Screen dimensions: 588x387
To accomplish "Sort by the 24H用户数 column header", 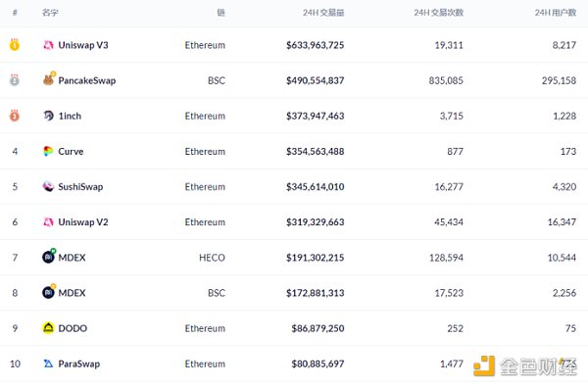I will coord(556,13).
